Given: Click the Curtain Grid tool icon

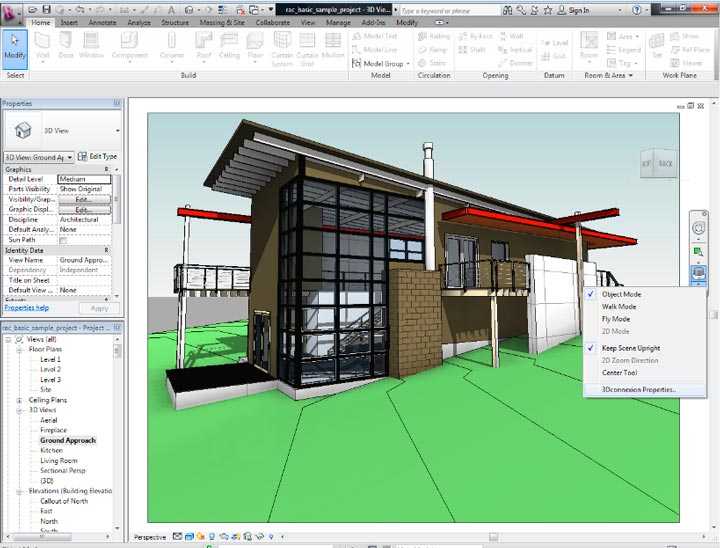Looking at the screenshot, I should (307, 40).
